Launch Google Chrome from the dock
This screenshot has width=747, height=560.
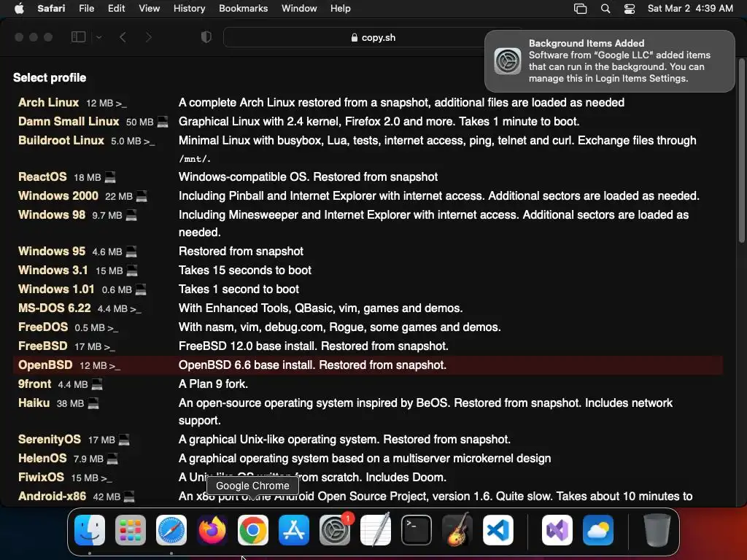[253, 530]
